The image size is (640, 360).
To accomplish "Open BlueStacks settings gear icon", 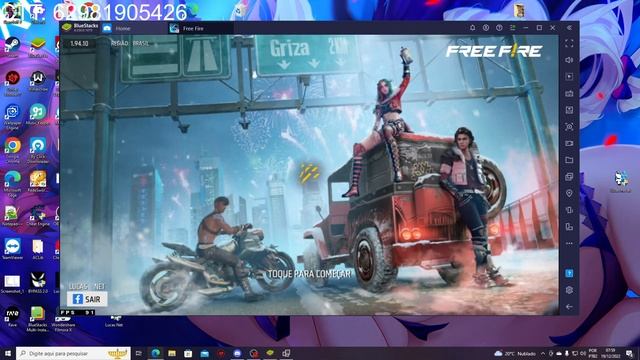I will pos(569,290).
